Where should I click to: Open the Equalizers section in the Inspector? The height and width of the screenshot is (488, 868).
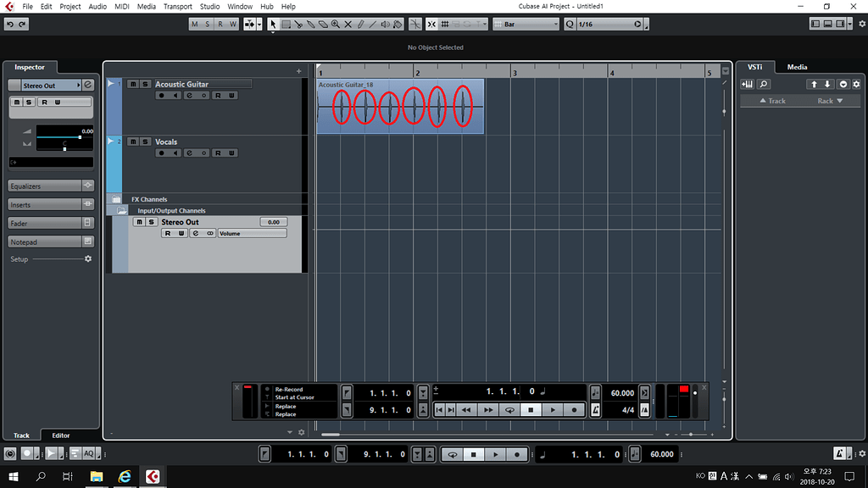47,185
